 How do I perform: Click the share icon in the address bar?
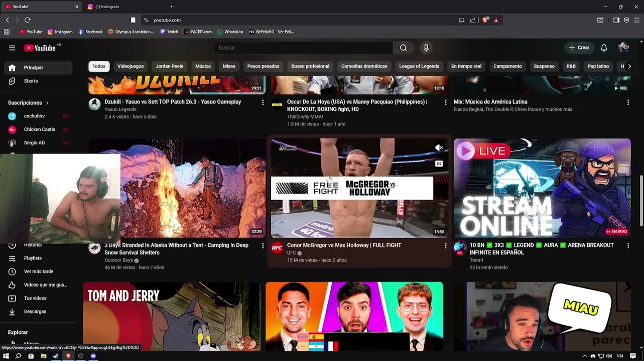point(473,20)
